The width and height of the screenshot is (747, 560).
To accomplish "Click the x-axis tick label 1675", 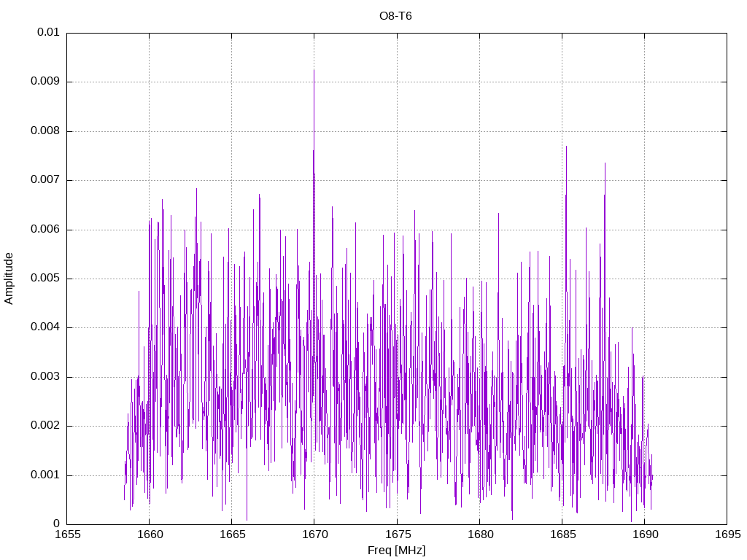I will [398, 534].
